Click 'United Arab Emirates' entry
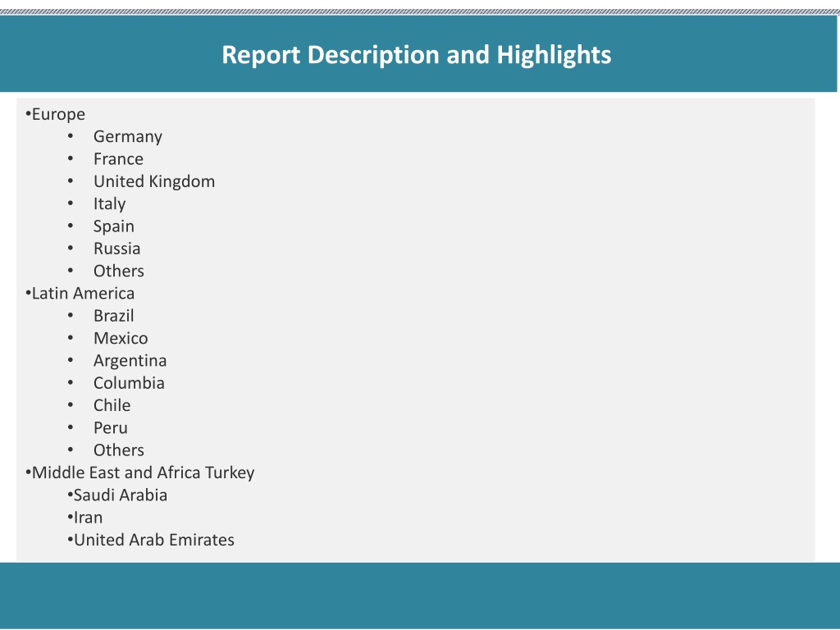This screenshot has height=630, width=840. click(153, 540)
